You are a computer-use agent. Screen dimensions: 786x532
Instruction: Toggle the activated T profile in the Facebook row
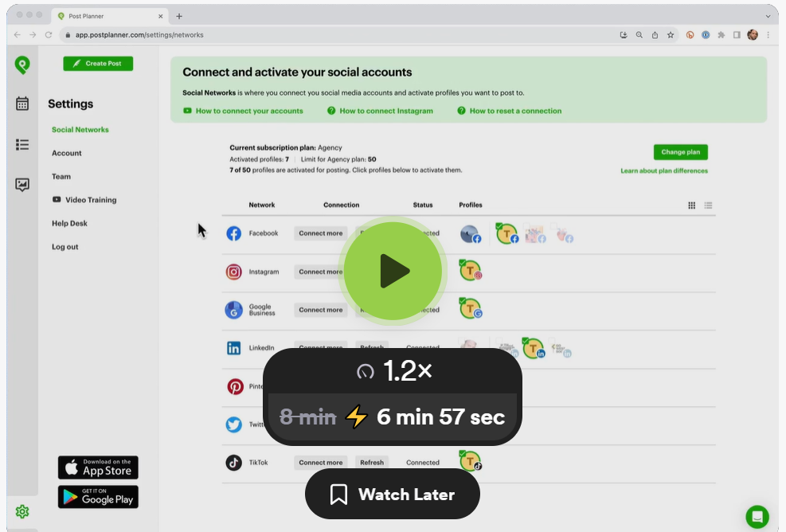506,233
